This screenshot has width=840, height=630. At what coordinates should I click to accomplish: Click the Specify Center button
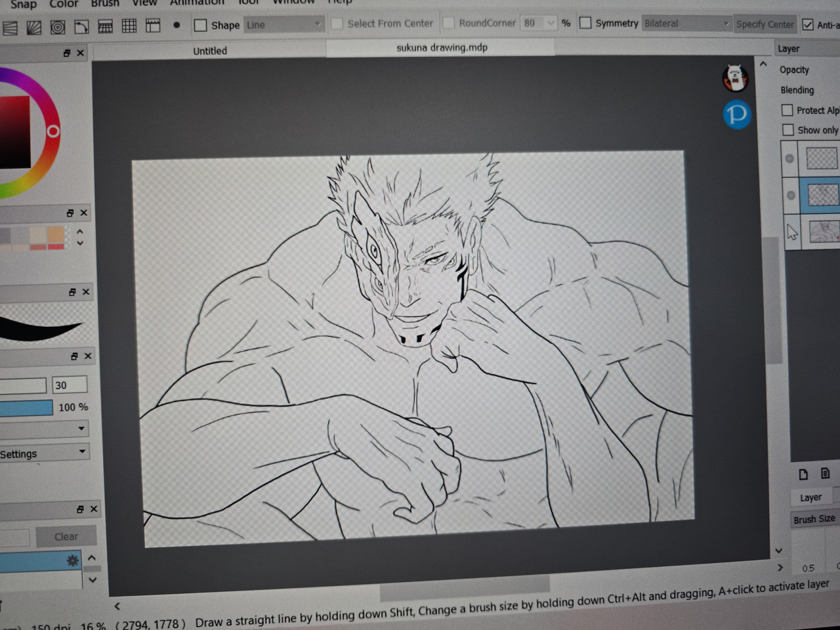(x=765, y=24)
